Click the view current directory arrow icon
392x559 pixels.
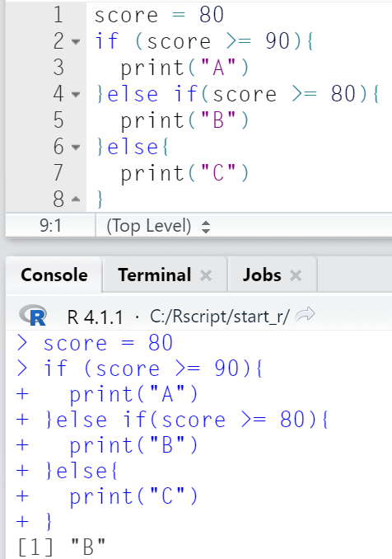click(x=306, y=314)
